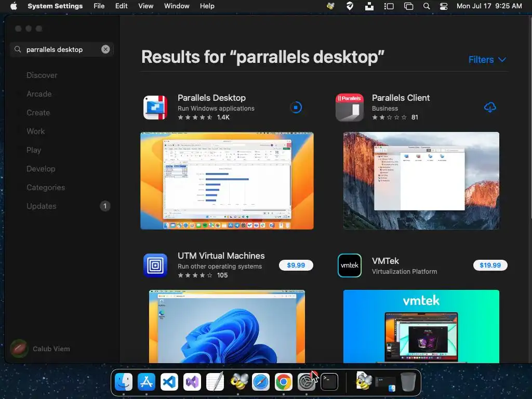The height and width of the screenshot is (399, 532).
Task: Click the overlapping windows menu bar icon
Action: click(408, 6)
